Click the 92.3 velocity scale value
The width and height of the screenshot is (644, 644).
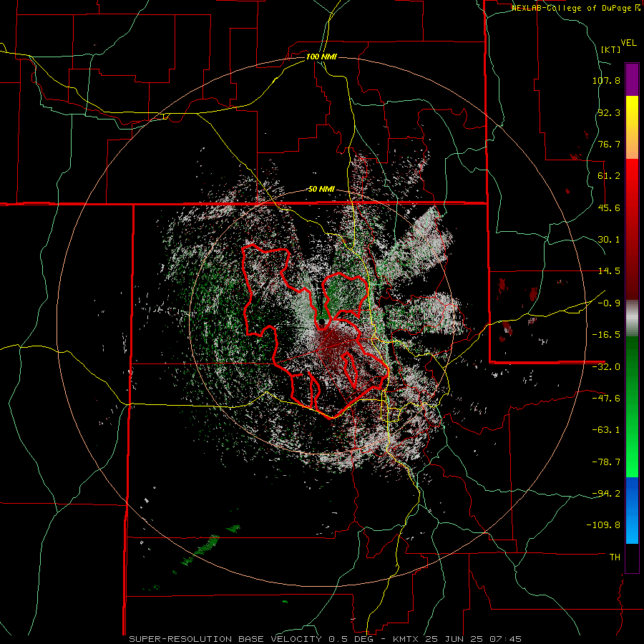point(609,112)
